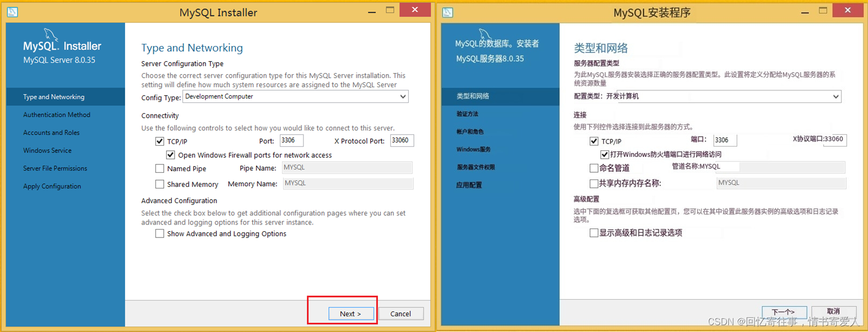Click the Port field showing 3306
868x332 pixels.
coord(291,140)
